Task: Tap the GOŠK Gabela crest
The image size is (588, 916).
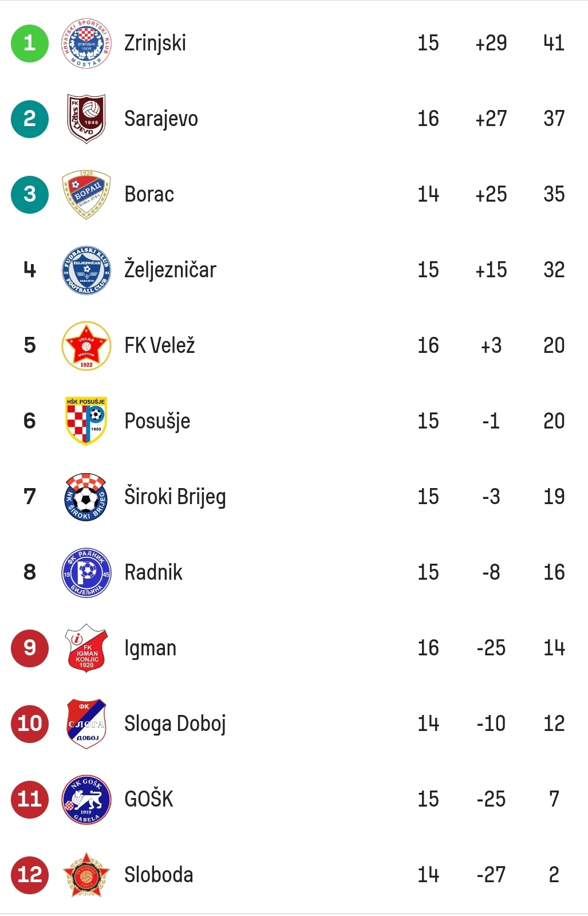Action: (86, 799)
